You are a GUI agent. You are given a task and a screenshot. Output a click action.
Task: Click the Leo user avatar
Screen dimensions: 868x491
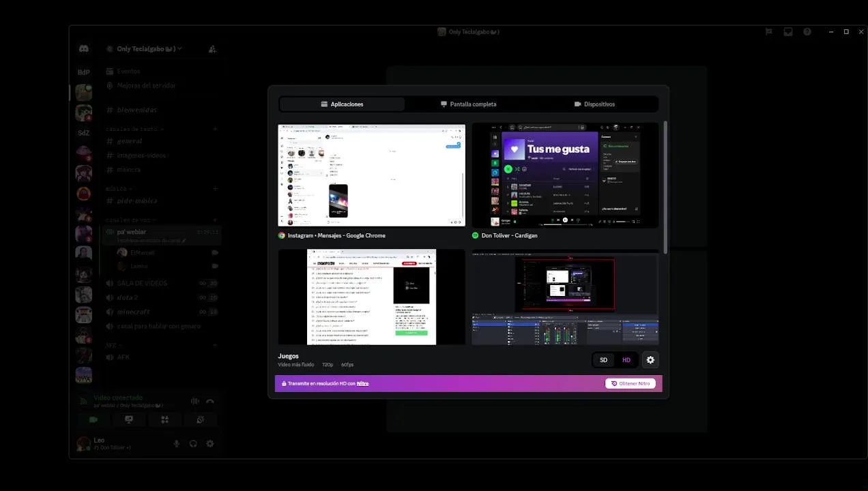(83, 443)
